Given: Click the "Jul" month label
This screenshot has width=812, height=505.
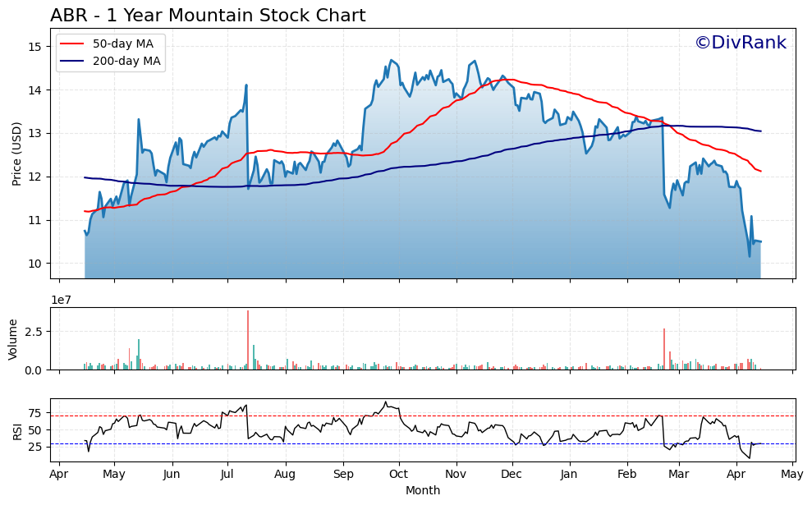Looking at the screenshot, I should (x=227, y=475).
